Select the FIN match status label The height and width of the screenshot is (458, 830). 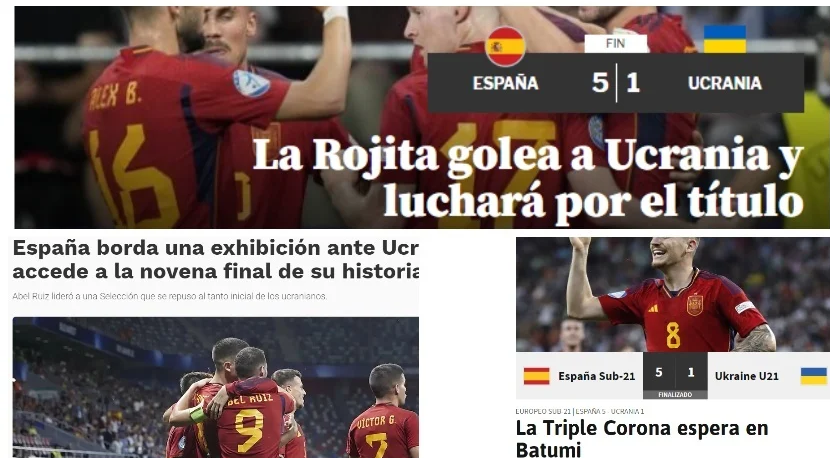click(616, 43)
